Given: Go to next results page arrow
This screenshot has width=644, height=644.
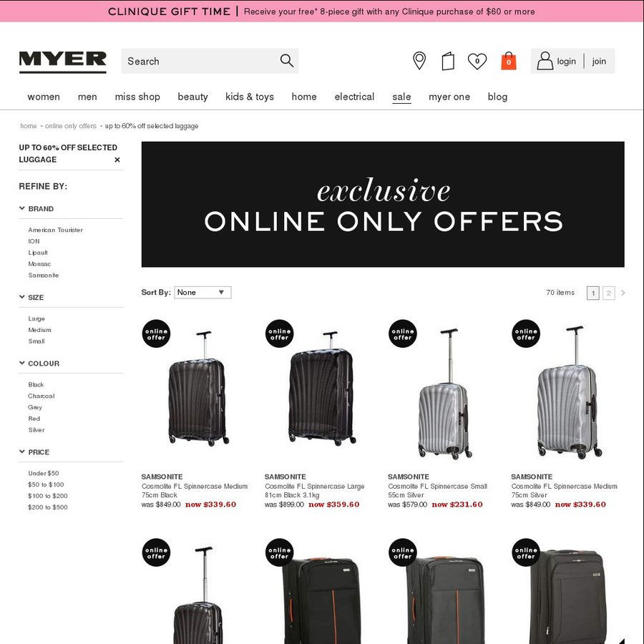Looking at the screenshot, I should tap(623, 293).
